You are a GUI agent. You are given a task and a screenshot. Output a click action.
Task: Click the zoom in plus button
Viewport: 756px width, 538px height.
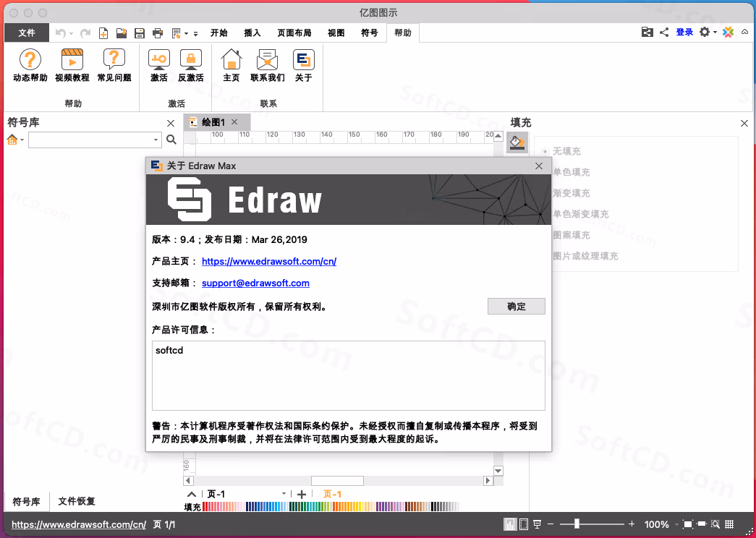pyautogui.click(x=632, y=524)
